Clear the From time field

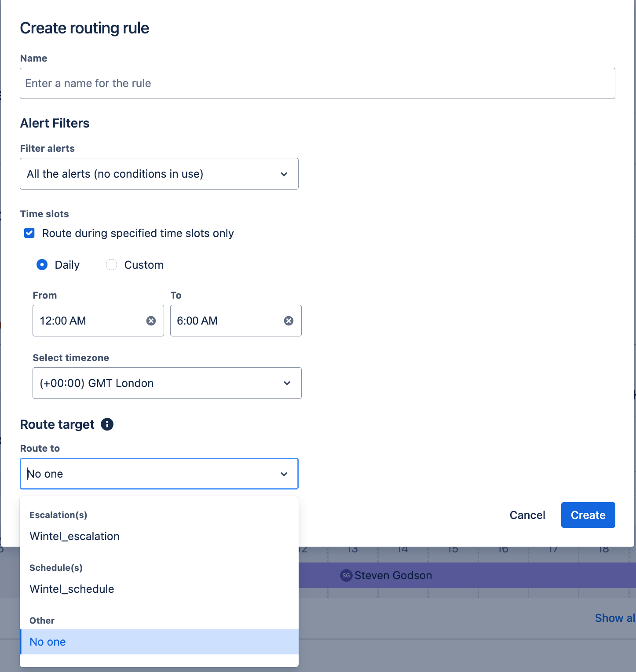tap(151, 321)
